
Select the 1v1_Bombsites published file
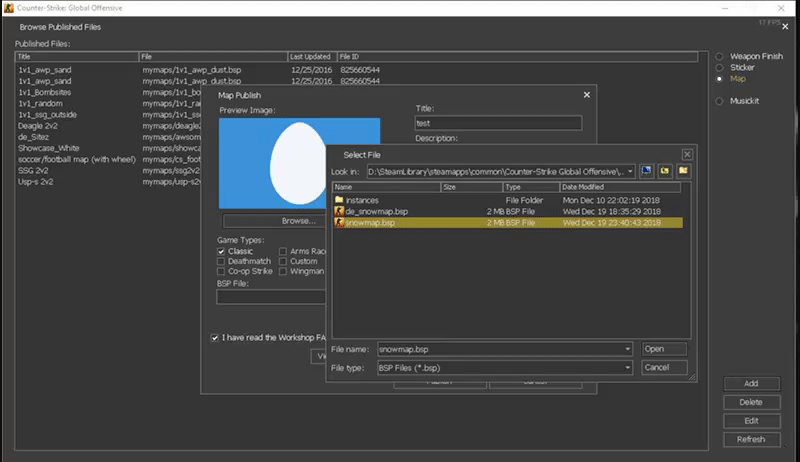44,92
